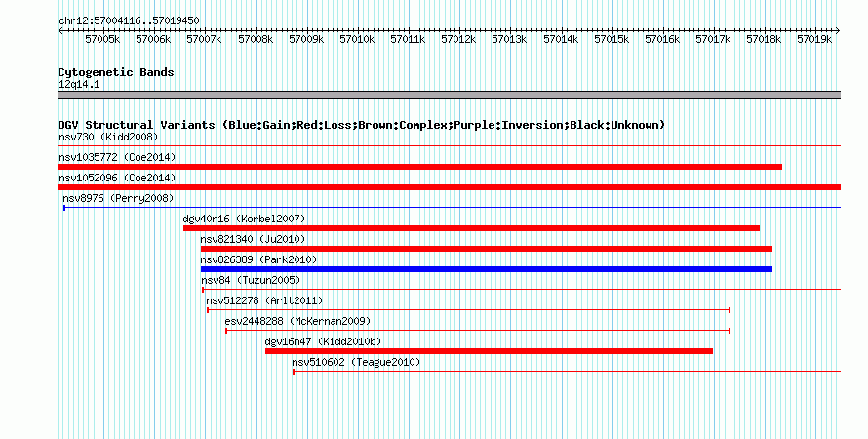Click the Cytogenetic Bands track title

pyautogui.click(x=116, y=72)
